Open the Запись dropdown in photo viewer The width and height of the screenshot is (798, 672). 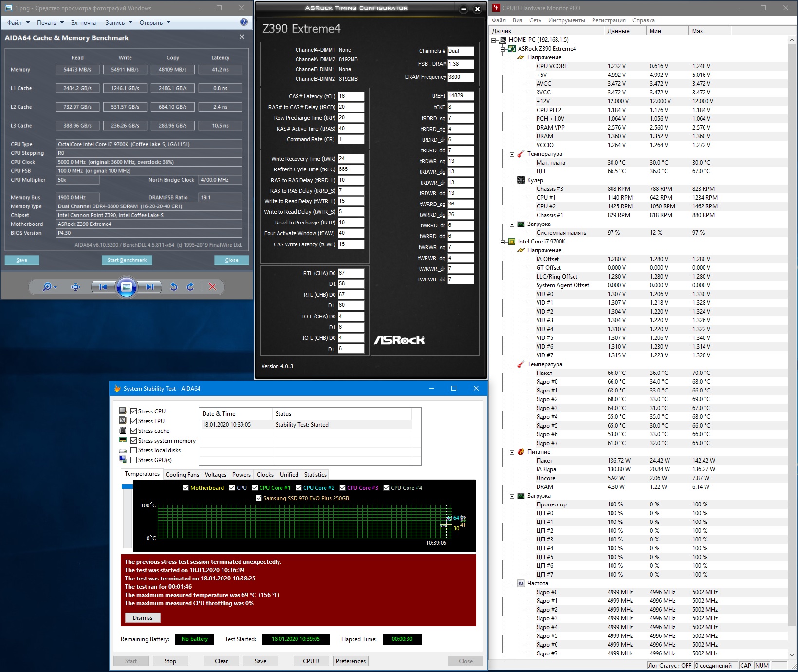pyautogui.click(x=119, y=22)
